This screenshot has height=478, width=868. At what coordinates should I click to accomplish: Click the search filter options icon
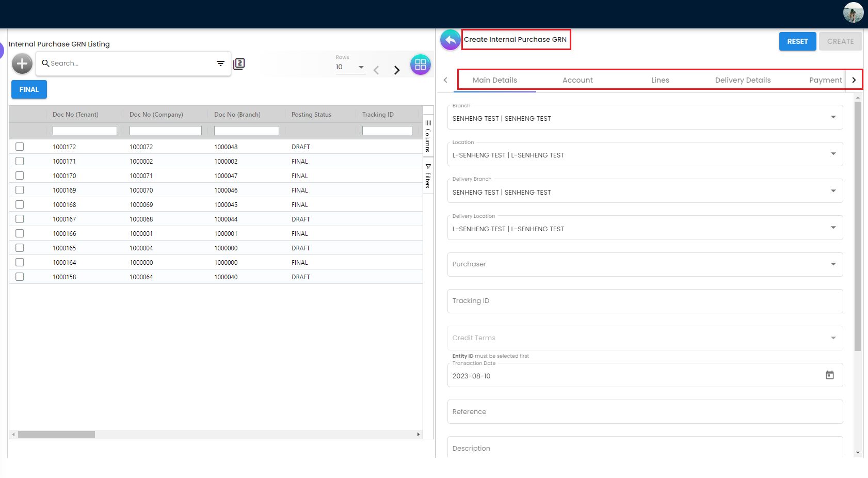point(220,63)
